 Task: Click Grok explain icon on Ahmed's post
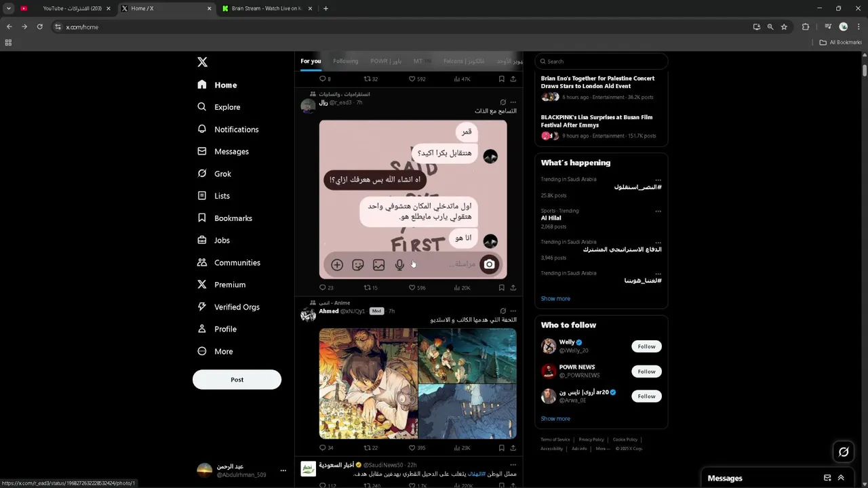[502, 311]
